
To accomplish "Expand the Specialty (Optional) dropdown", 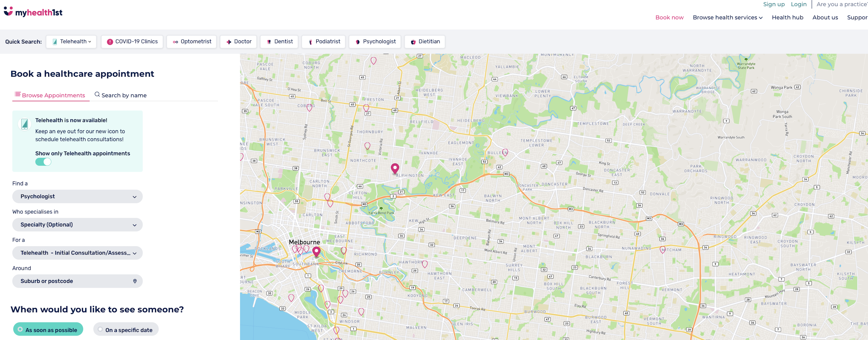I will 78,225.
